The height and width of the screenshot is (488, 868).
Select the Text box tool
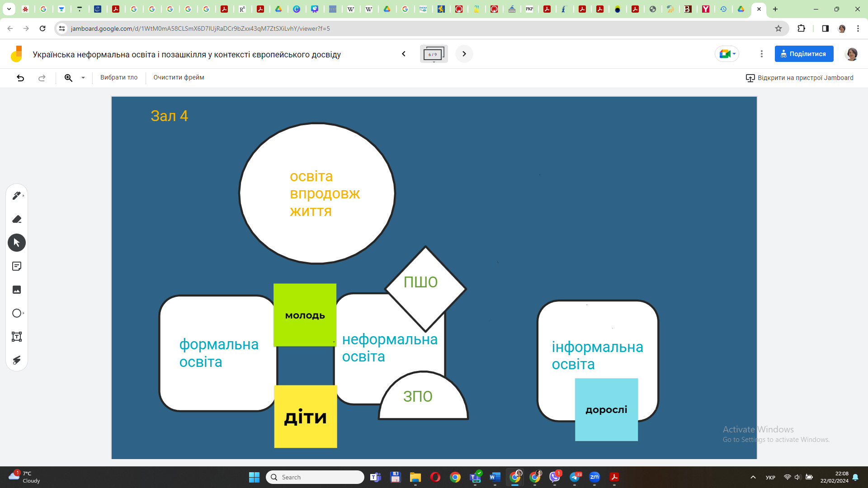point(17,337)
